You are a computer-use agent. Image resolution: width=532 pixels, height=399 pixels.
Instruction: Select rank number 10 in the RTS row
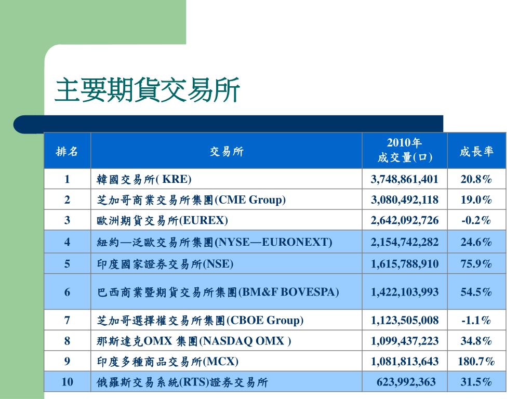67,382
